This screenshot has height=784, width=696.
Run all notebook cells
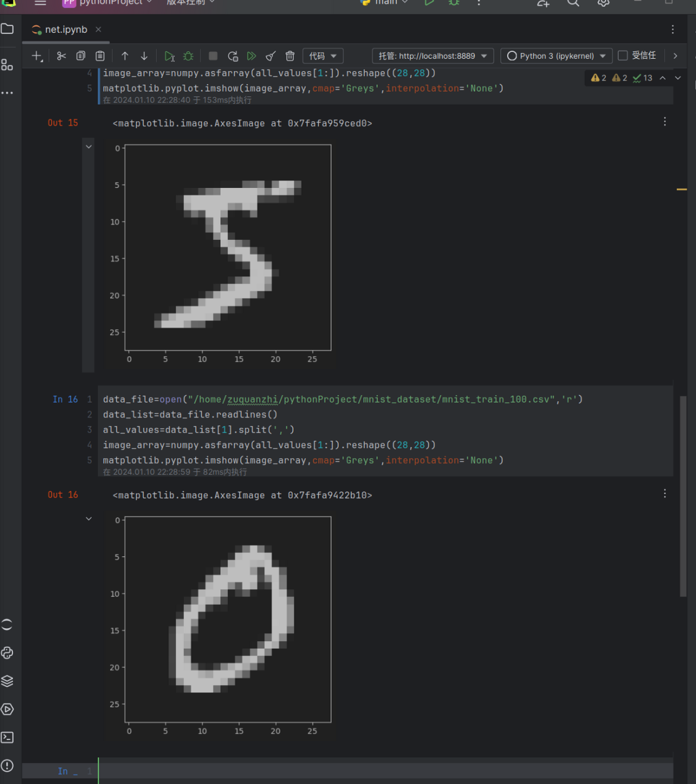coord(251,56)
